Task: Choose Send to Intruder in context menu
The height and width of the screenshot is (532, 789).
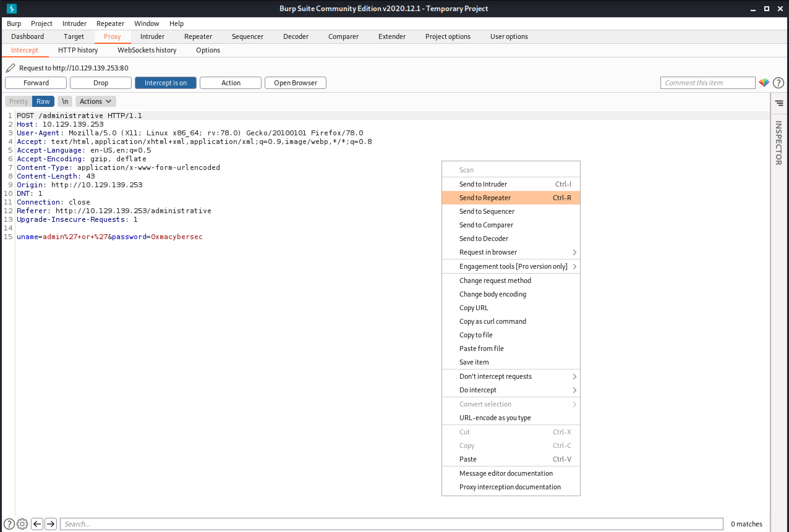Action: [511, 184]
